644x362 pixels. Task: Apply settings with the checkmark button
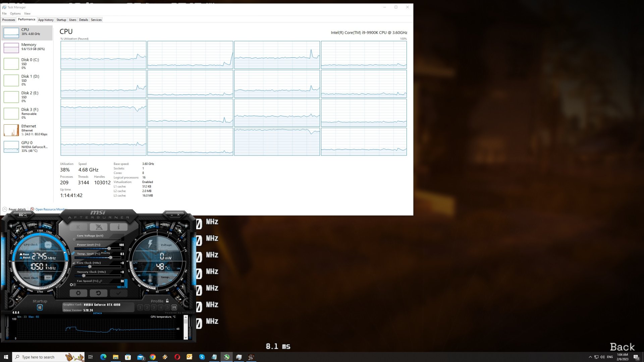coord(118,293)
